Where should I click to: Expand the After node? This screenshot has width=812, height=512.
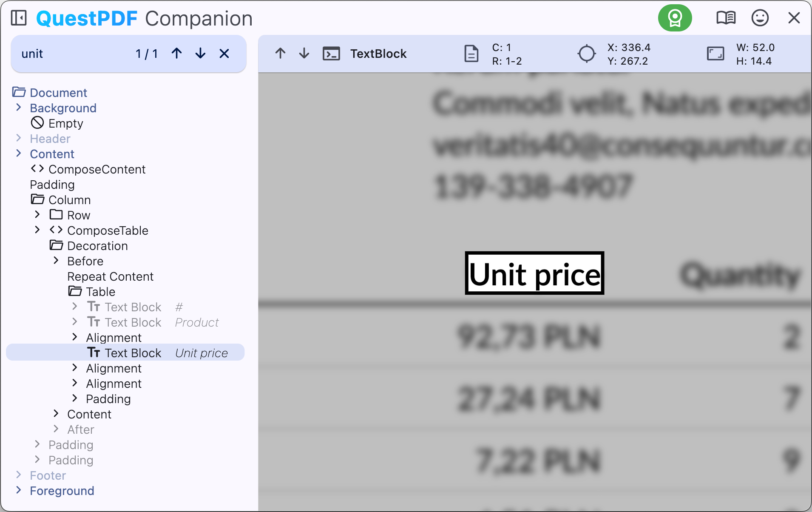[x=56, y=429]
